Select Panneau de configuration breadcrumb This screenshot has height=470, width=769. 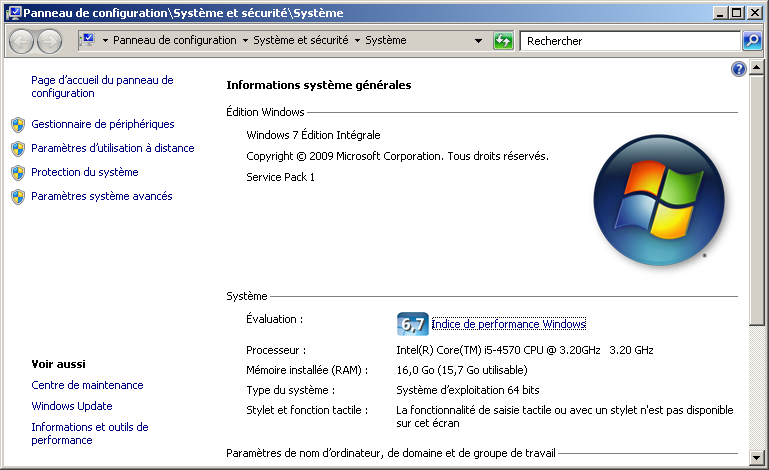(175, 40)
